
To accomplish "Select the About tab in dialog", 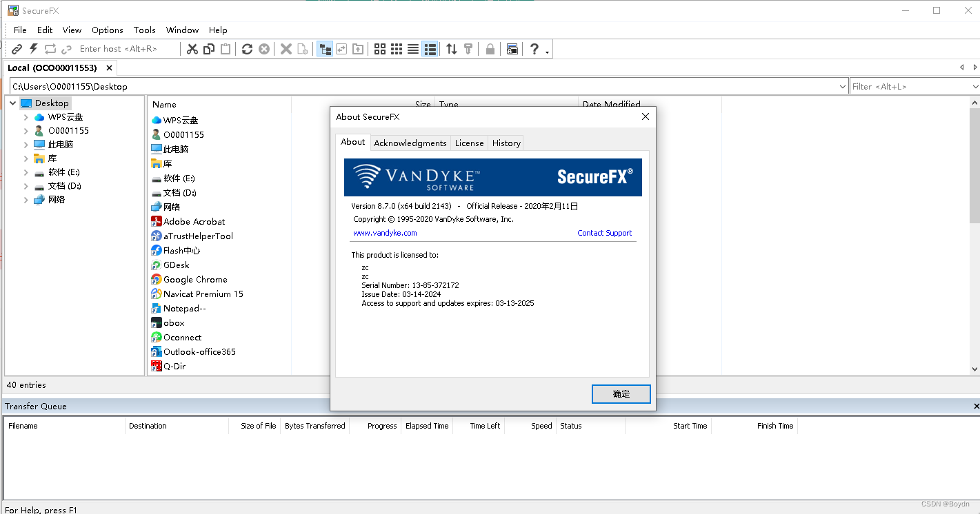I will [352, 142].
